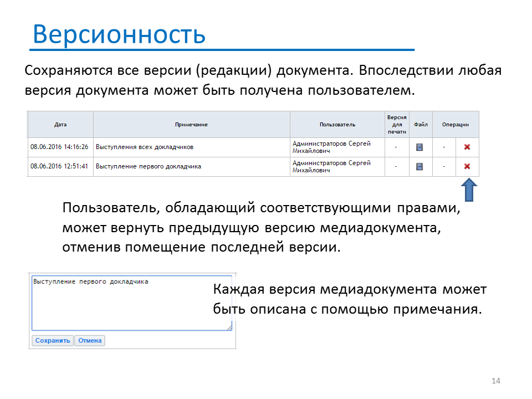Open file icon for 12:51:41 version
Viewport: 532px width, 399px height.
[x=420, y=166]
